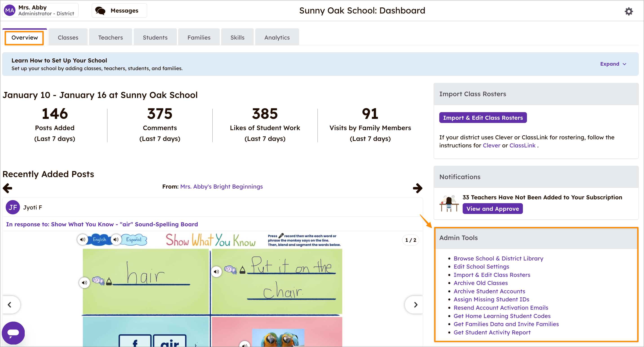This screenshot has width=644, height=347.
Task: Click View and Approve for teachers
Action: [493, 209]
